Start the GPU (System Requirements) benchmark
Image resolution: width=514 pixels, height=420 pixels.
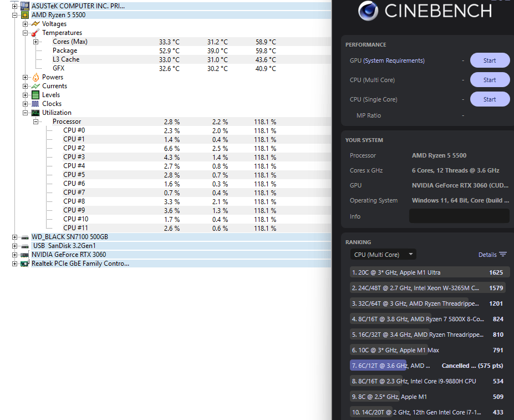coord(490,60)
